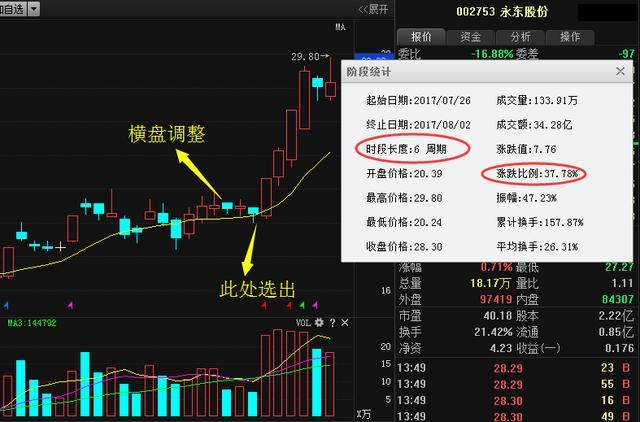The width and height of the screenshot is (640, 422).
Task: Open VOL indicator help question mark
Action: pos(332,323)
